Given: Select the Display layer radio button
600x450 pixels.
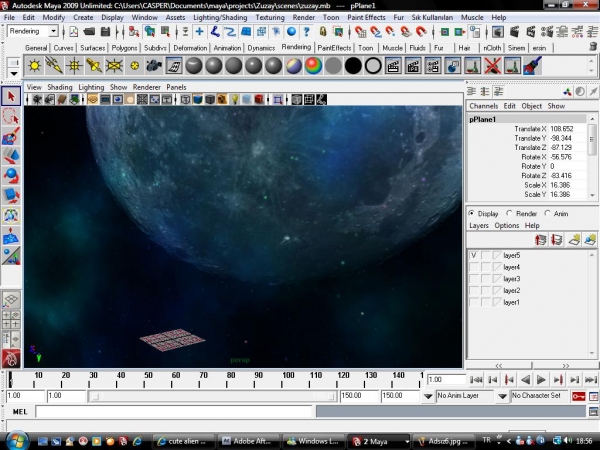Looking at the screenshot, I should (x=471, y=213).
